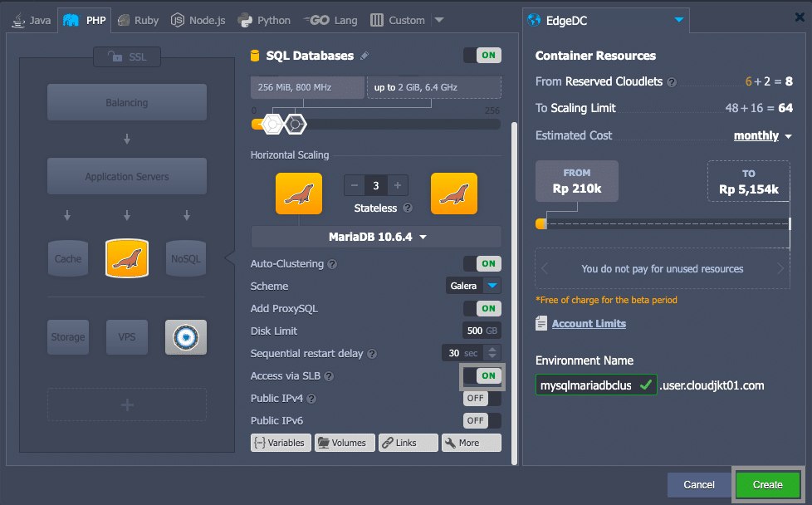812x505 pixels.
Task: Click the right MariaDB seal node icon
Action: (x=454, y=194)
